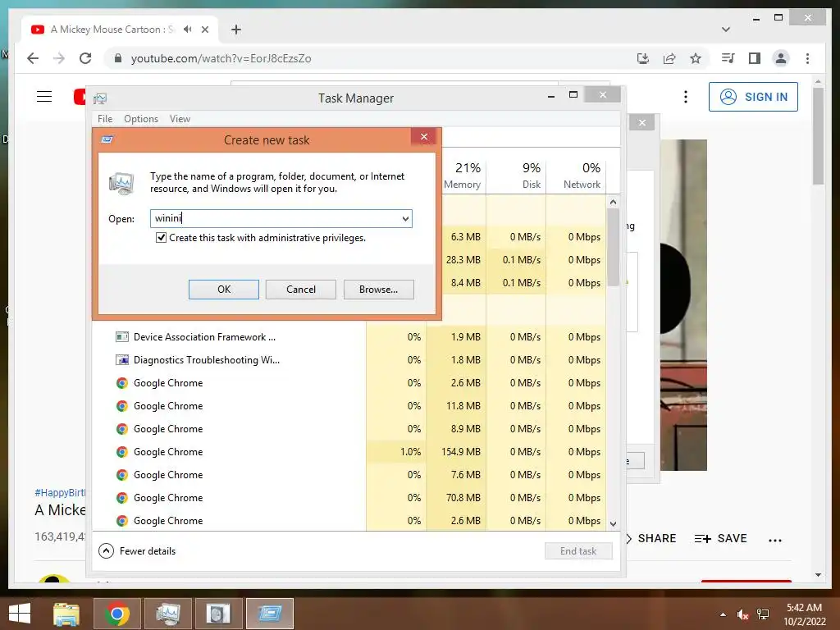Sort by the Memory column header
This screenshot has height=630, width=840.
[462, 176]
